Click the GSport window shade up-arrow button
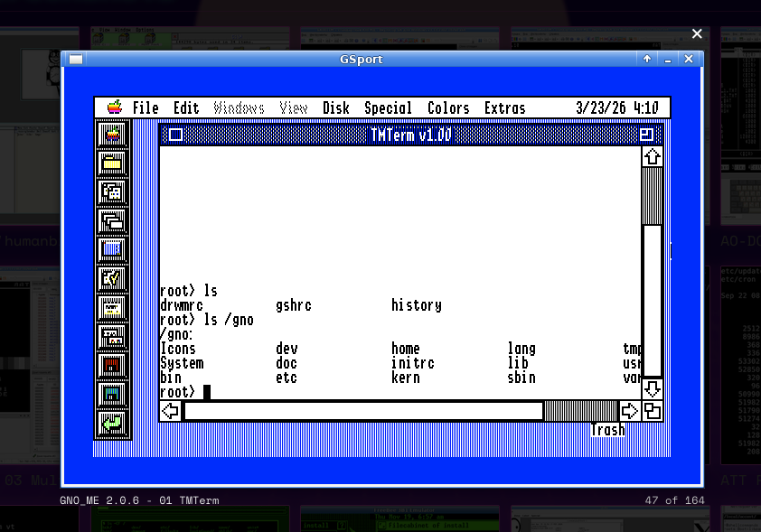 [647, 59]
